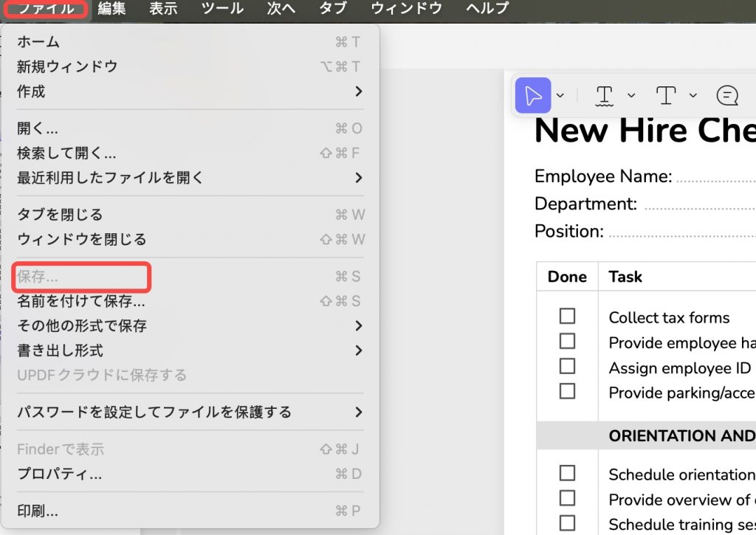Click the Task column header
The width and height of the screenshot is (756, 535).
point(625,277)
